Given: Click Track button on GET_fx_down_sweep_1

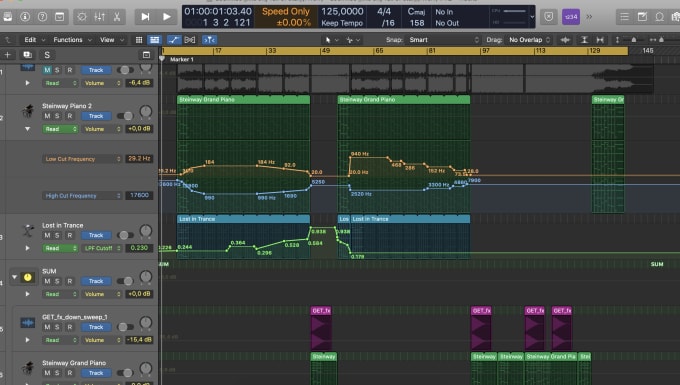Looking at the screenshot, I should coord(96,327).
